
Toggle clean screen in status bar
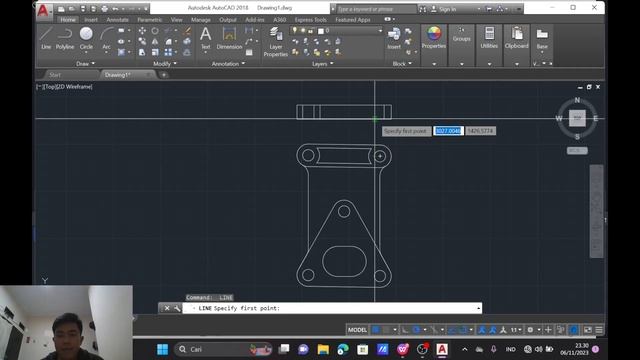coord(588,330)
